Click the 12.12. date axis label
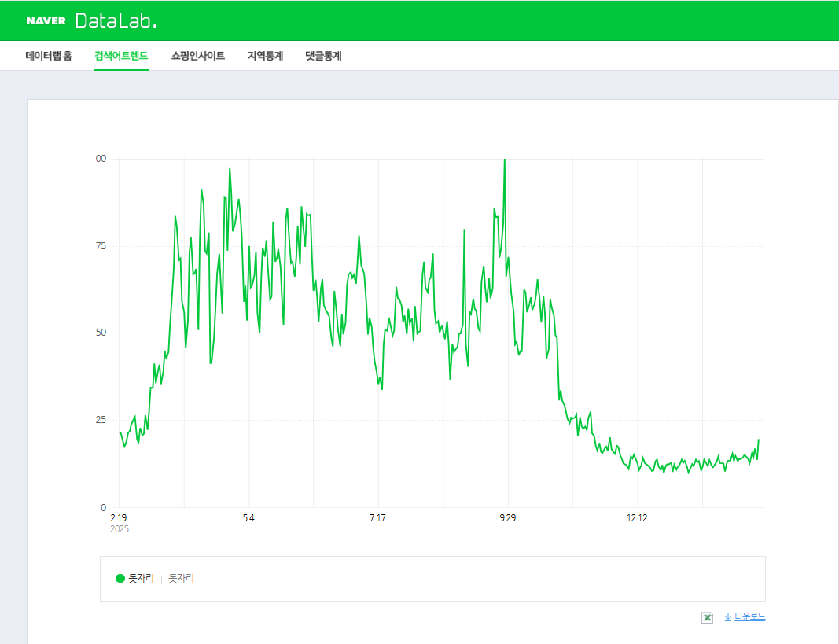The width and height of the screenshot is (839, 644). pos(638,517)
